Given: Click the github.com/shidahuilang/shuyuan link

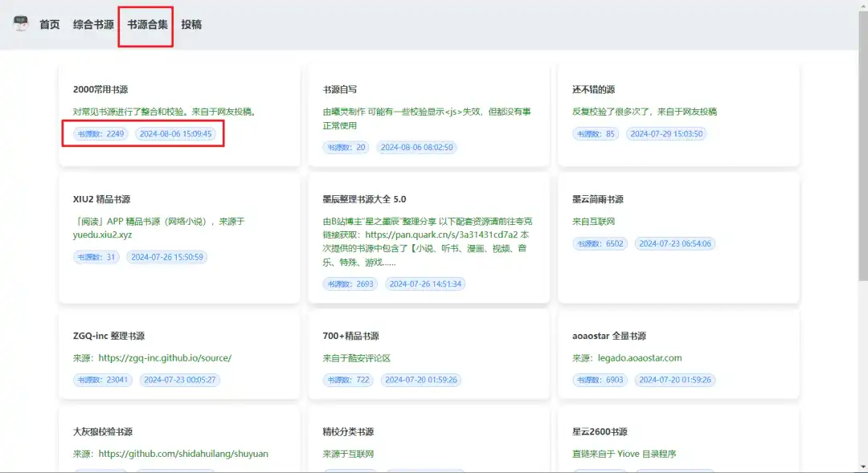Looking at the screenshot, I should pyautogui.click(x=183, y=454).
